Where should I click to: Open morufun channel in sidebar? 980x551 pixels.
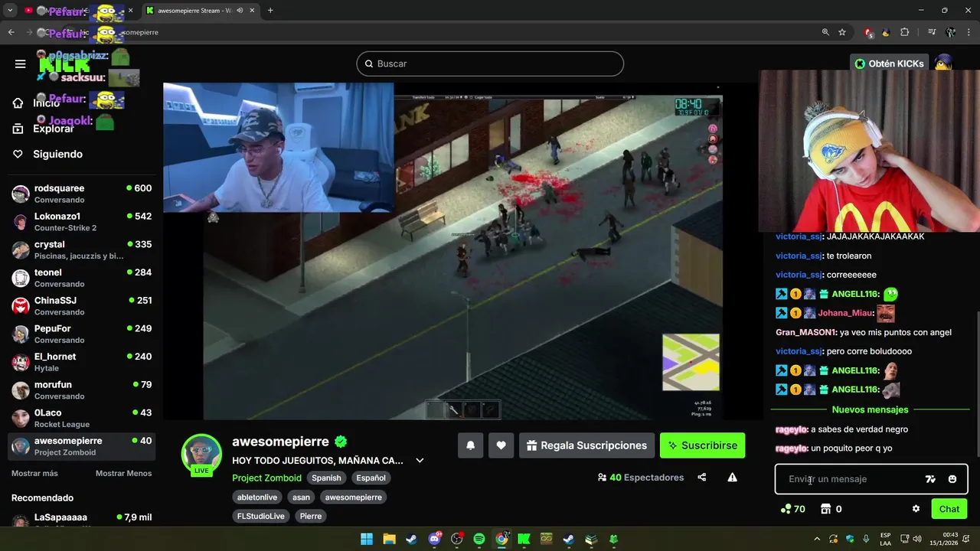(81, 390)
